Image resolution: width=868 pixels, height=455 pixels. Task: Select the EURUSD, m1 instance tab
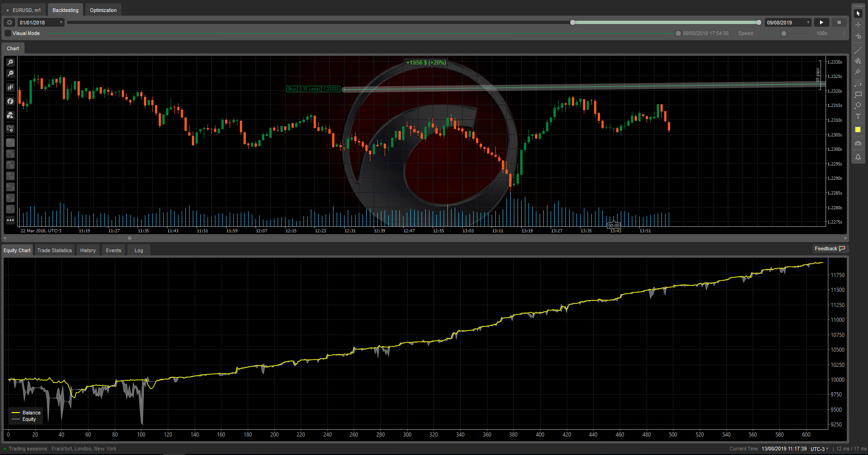pyautogui.click(x=24, y=10)
